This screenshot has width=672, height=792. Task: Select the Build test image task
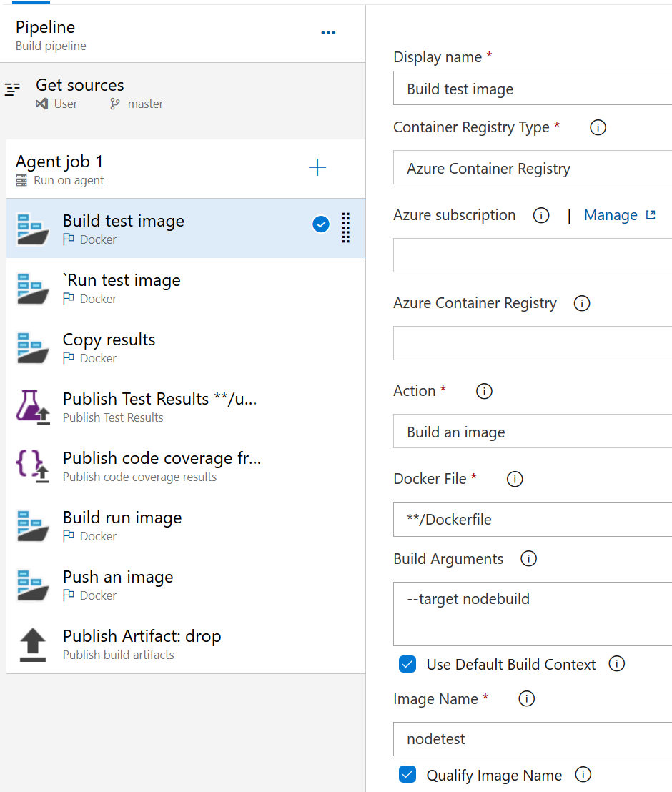pos(186,229)
